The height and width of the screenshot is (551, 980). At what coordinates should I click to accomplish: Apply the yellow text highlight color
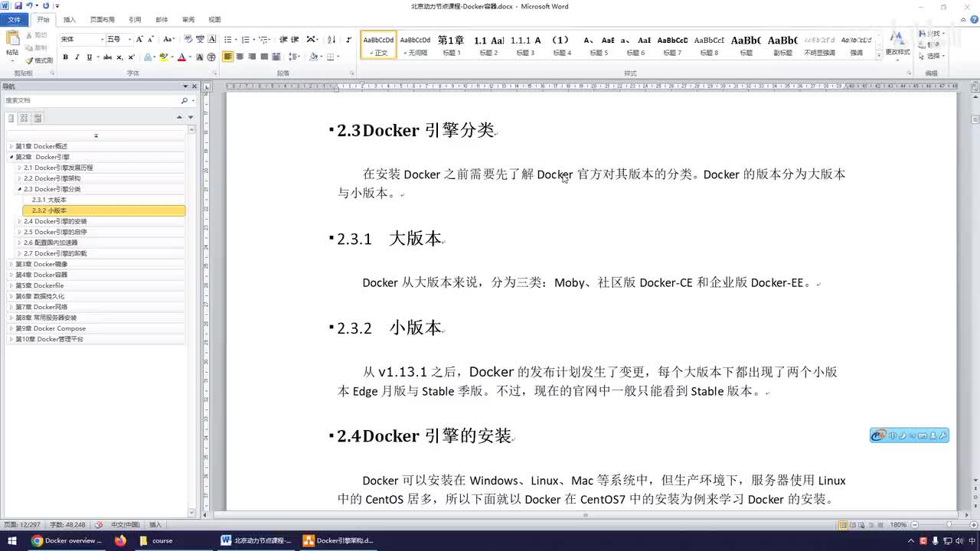[163, 57]
